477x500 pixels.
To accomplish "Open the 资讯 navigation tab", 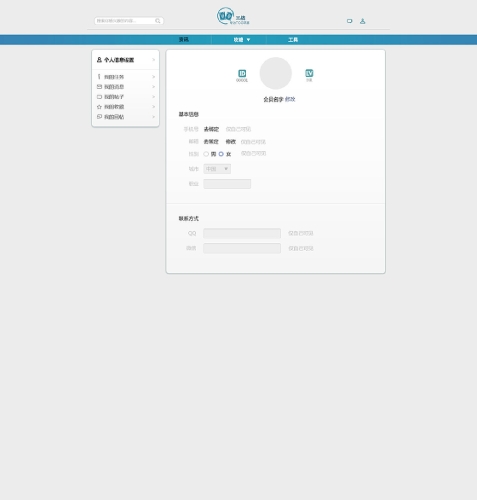I will 184,39.
